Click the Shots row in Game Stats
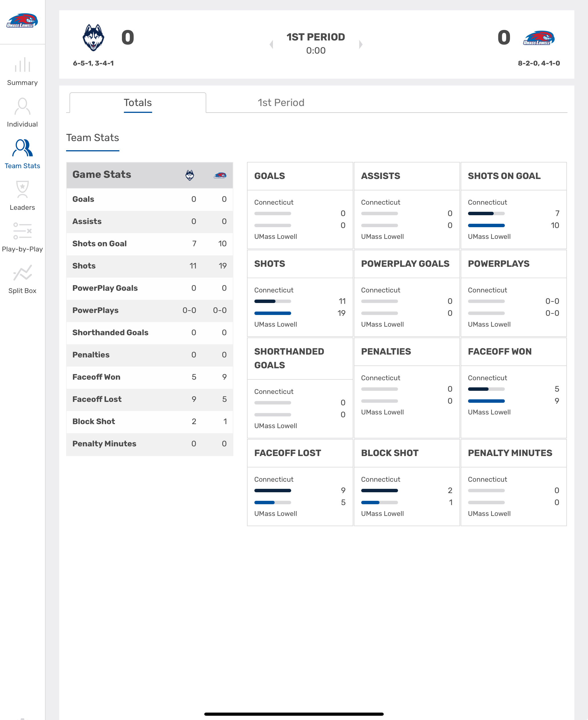This screenshot has width=588, height=720. point(150,266)
